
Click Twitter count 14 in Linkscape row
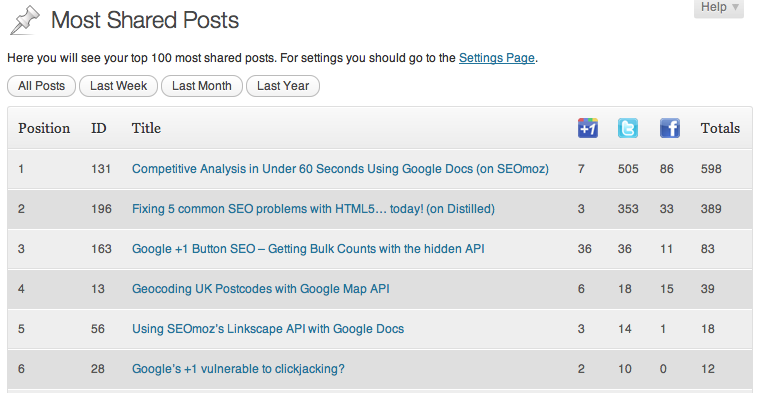[x=625, y=328]
